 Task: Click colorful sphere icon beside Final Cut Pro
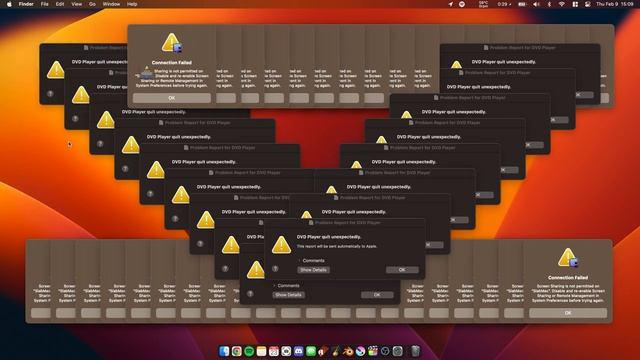coord(360,351)
